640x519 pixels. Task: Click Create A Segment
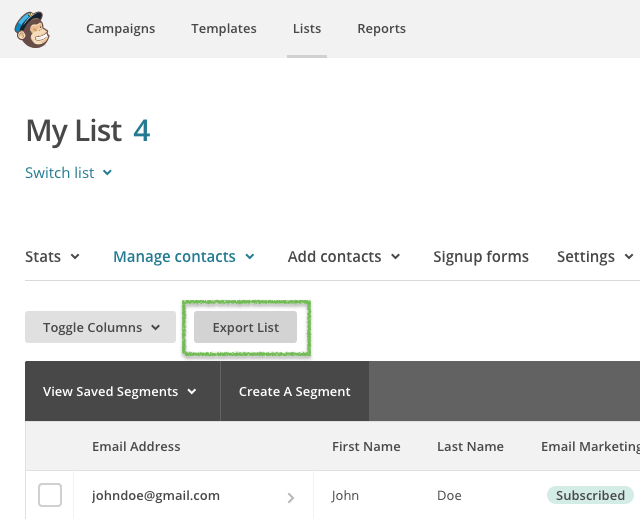(294, 391)
